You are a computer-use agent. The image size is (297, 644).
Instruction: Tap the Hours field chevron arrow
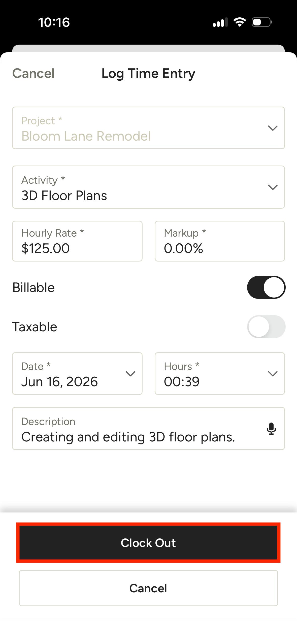coord(273,374)
